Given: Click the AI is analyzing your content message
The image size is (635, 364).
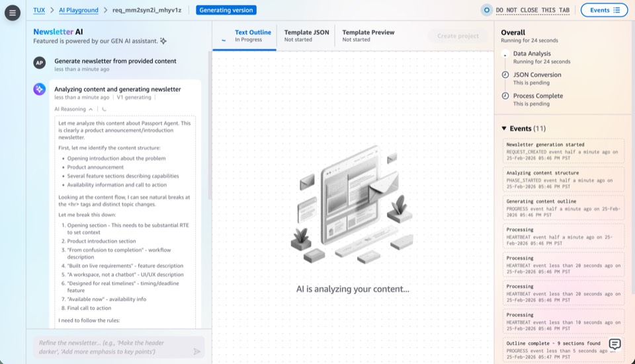Looking at the screenshot, I should 353,289.
